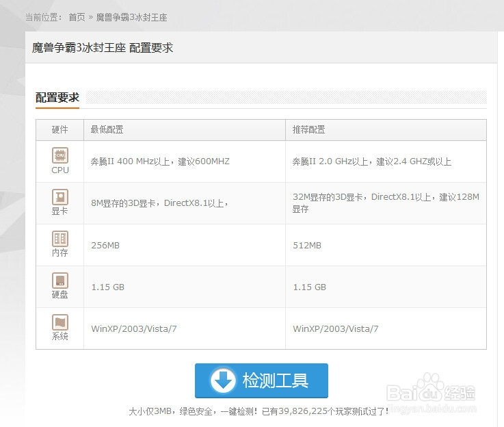The image size is (504, 427).
Task: Click the CPU hardware icon
Action: point(60,155)
